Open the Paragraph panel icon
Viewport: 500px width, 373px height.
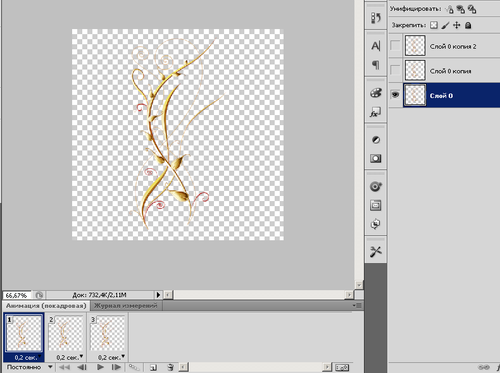point(376,64)
